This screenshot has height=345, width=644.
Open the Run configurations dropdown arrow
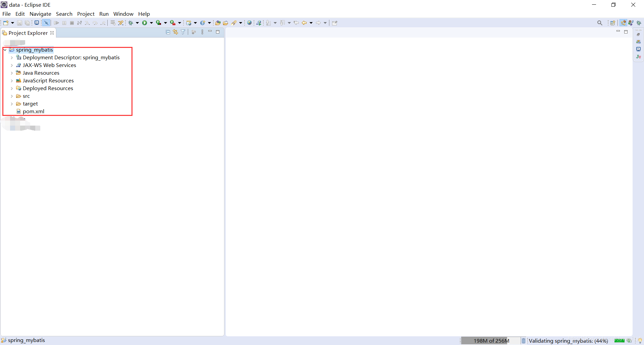(x=151, y=23)
